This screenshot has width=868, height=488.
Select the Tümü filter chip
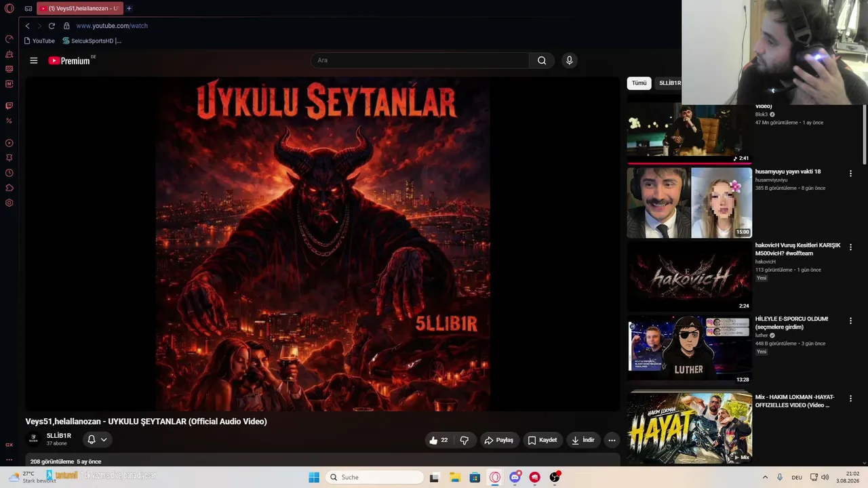639,83
